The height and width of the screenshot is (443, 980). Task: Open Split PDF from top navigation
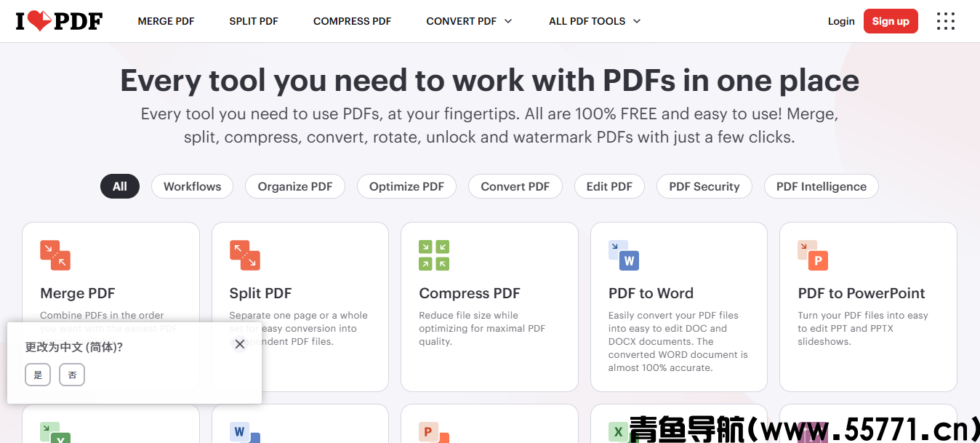point(254,21)
